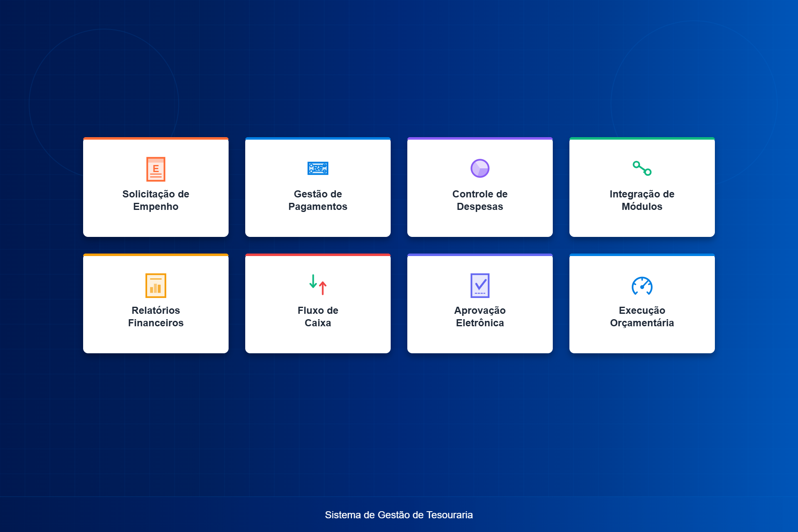Select the Controle de Despesas title text
Image resolution: width=798 pixels, height=532 pixels.
coord(480,200)
